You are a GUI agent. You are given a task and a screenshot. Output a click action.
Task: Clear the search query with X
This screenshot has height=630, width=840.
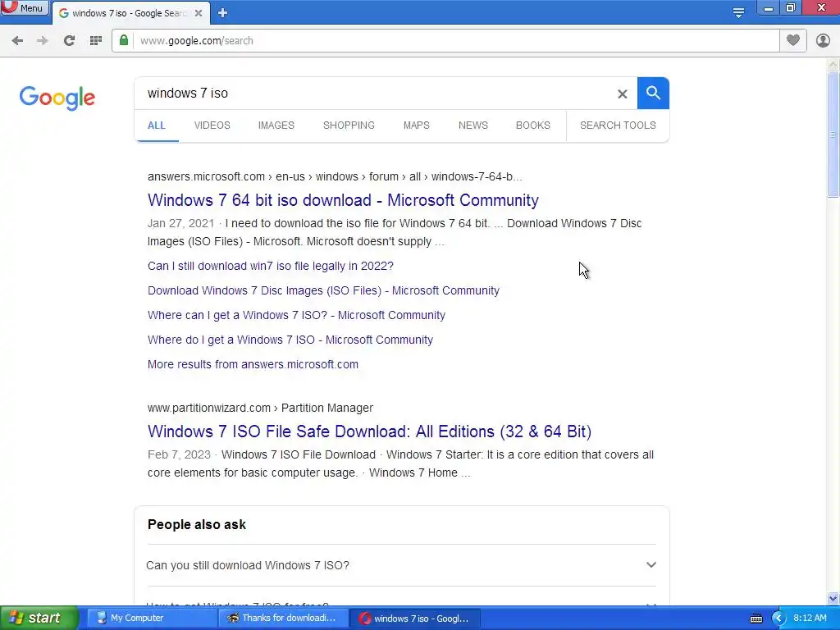click(x=623, y=94)
